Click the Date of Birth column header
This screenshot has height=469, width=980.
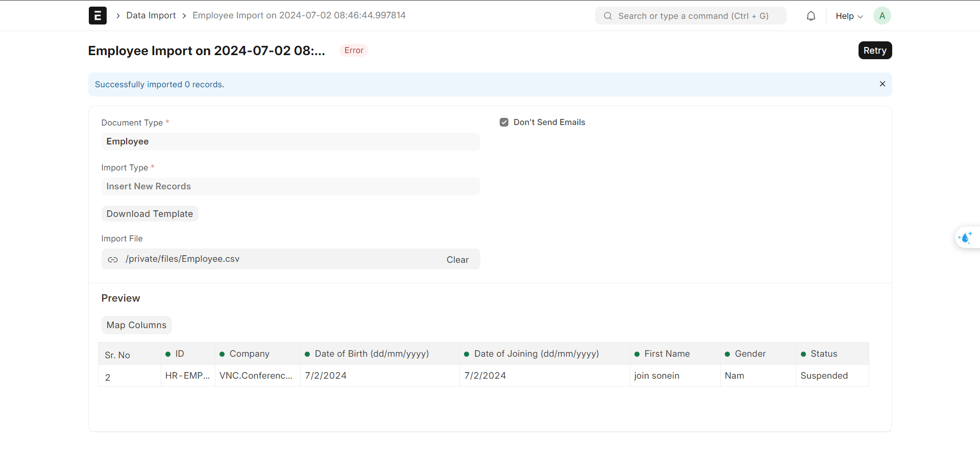tap(380, 354)
